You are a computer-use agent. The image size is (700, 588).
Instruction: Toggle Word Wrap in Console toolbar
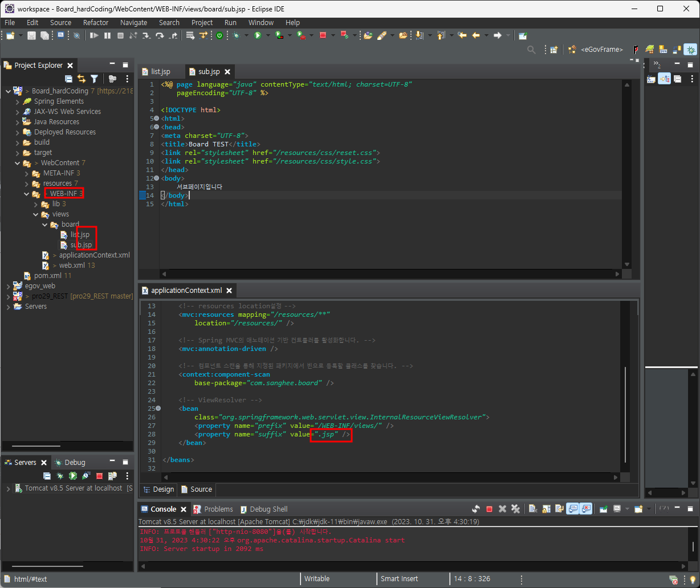point(559,509)
